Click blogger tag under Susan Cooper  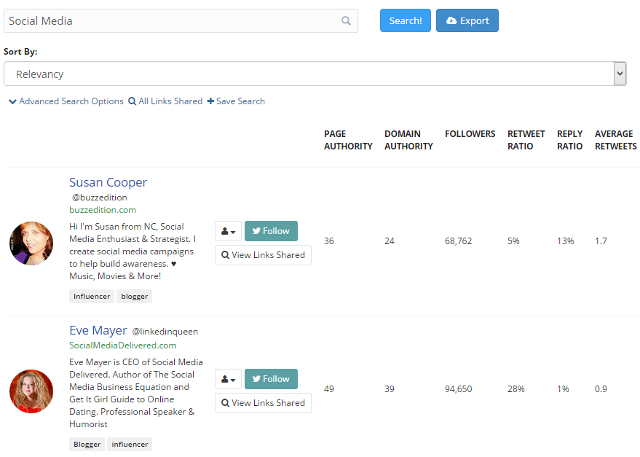pyautogui.click(x=134, y=296)
